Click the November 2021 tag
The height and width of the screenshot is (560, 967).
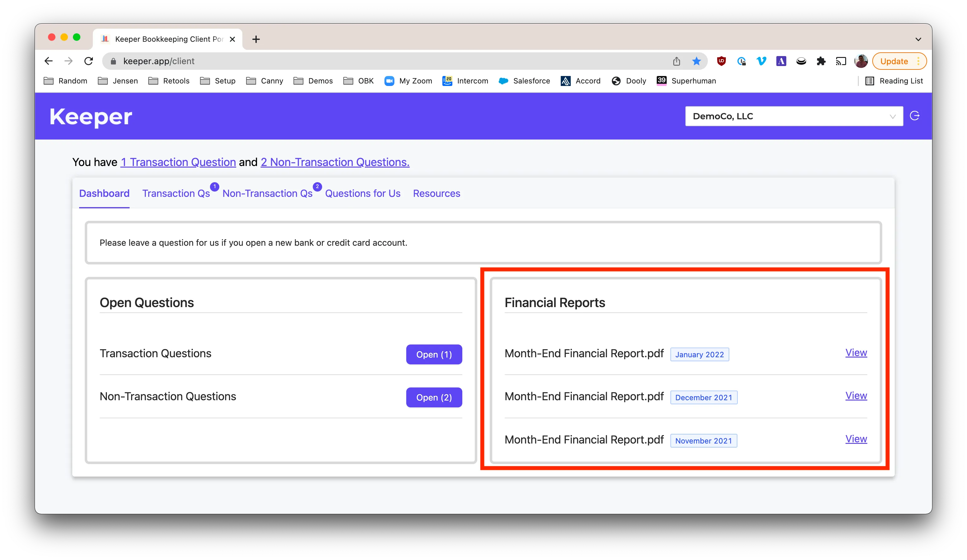(703, 441)
